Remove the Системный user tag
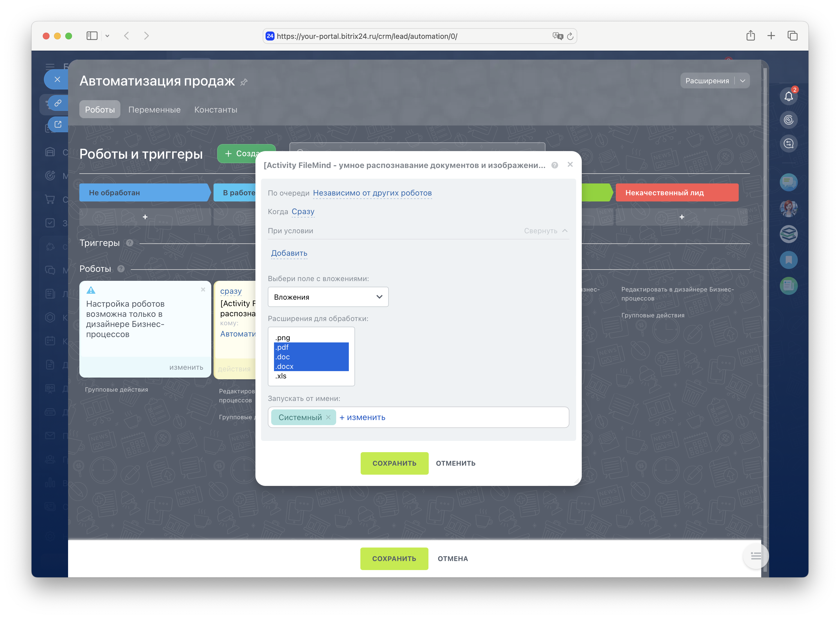This screenshot has height=619, width=840. point(328,417)
